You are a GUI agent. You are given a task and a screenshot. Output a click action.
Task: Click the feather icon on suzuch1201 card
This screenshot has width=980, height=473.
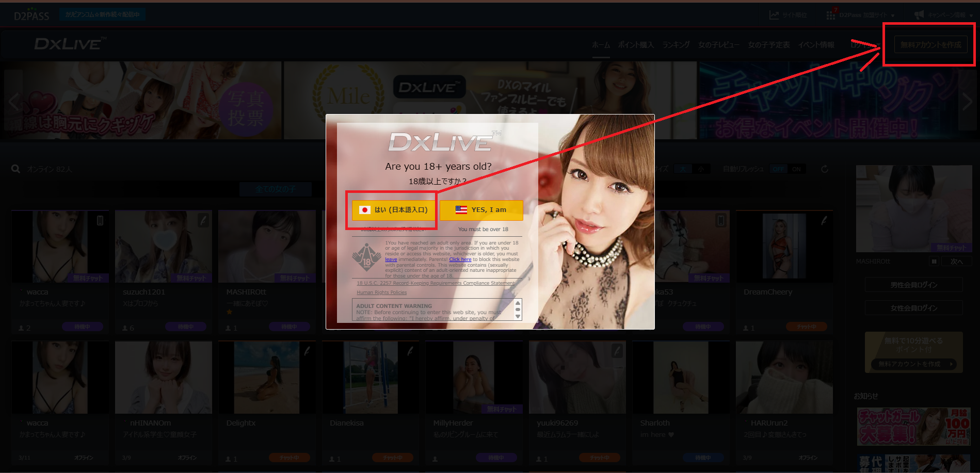pyautogui.click(x=203, y=220)
